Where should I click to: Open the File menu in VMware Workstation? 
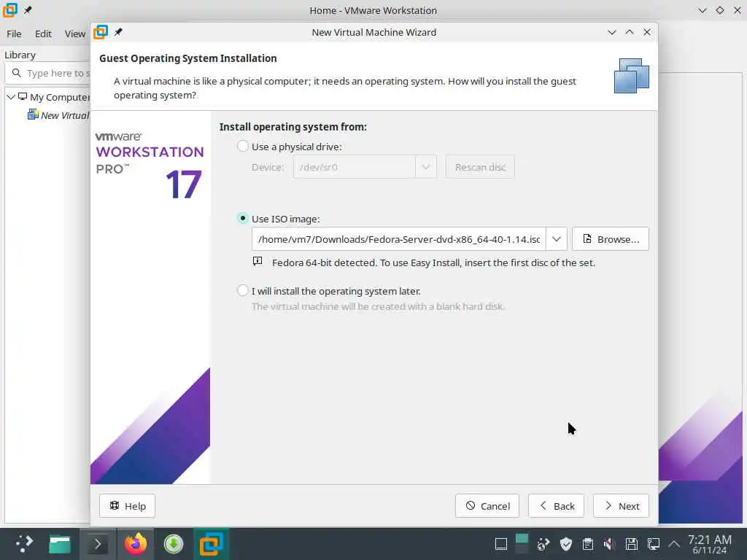(x=14, y=34)
